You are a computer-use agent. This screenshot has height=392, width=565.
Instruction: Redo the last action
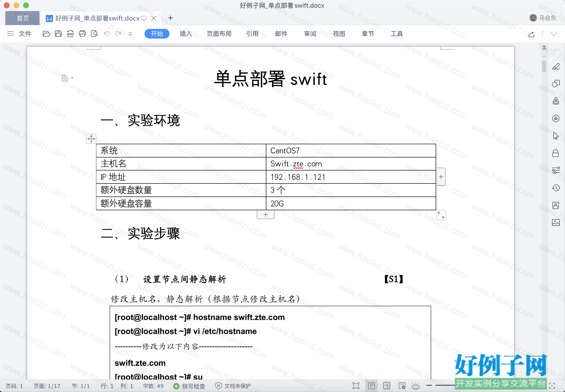tap(118, 34)
